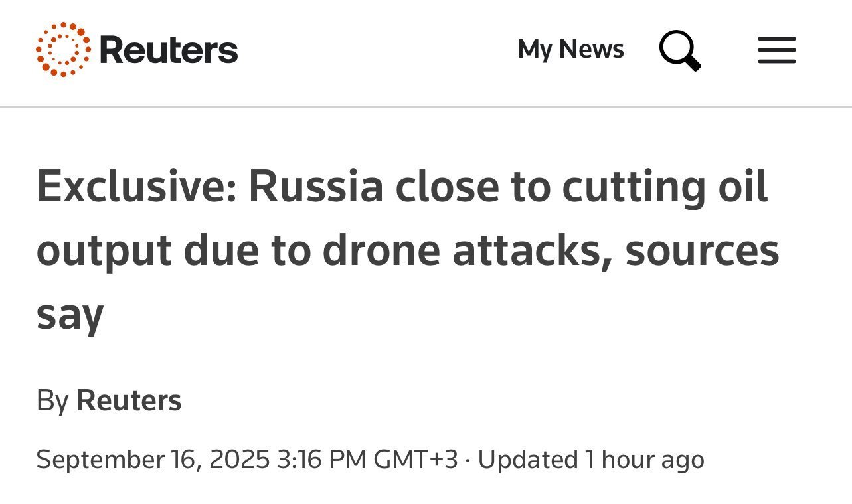This screenshot has width=852, height=504.
Task: Click the word "cutting" in headline
Action: coord(629,188)
